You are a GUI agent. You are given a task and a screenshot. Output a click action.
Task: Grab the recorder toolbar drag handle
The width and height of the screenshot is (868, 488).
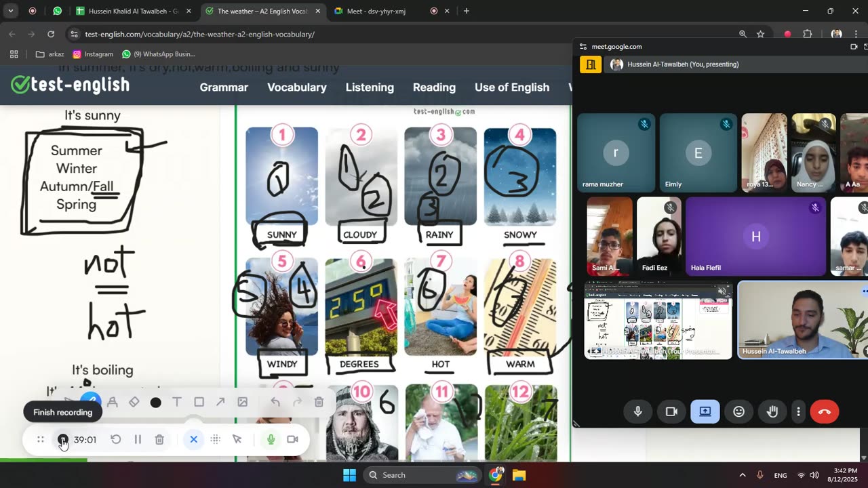click(x=41, y=440)
